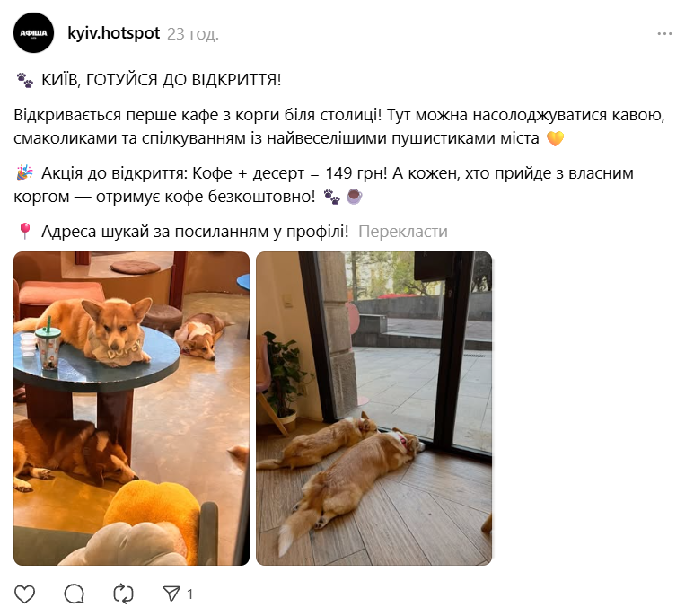694x616 pixels.
Task: Click the text Адреса шукай за посиланням
Action: 155,232
